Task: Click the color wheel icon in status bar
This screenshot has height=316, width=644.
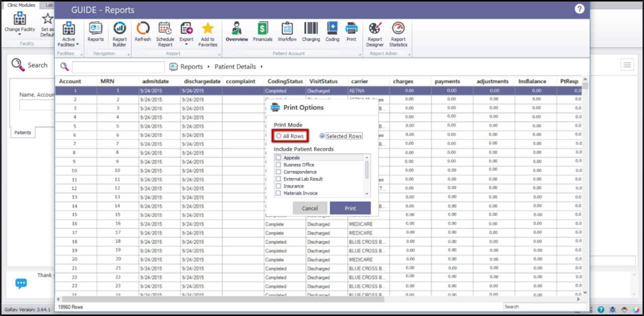Action: [635, 310]
